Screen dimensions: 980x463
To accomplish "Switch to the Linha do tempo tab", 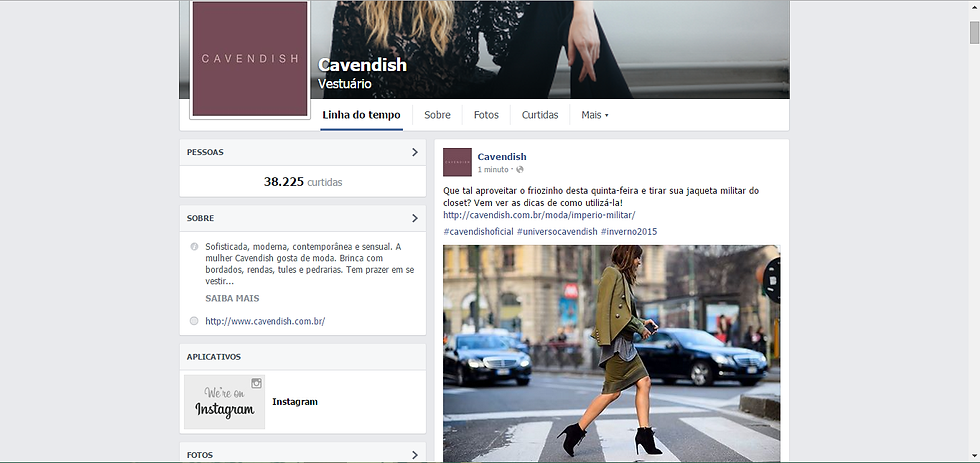I will tap(361, 115).
